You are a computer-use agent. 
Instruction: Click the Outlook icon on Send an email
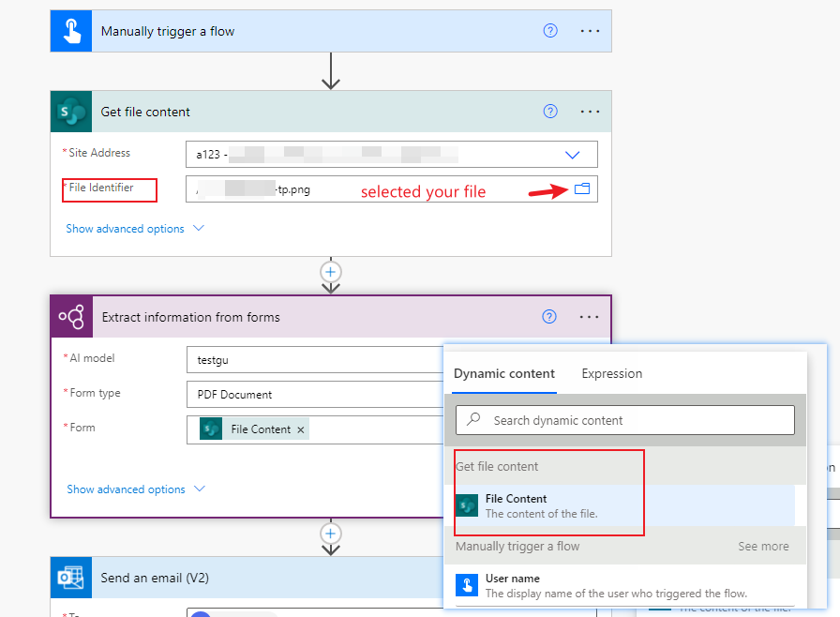(71, 578)
